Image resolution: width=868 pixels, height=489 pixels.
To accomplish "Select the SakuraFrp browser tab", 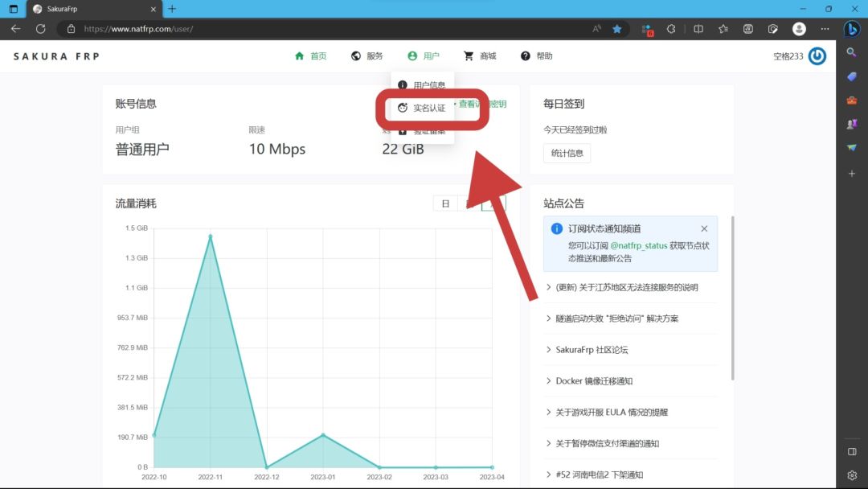I will tap(94, 9).
